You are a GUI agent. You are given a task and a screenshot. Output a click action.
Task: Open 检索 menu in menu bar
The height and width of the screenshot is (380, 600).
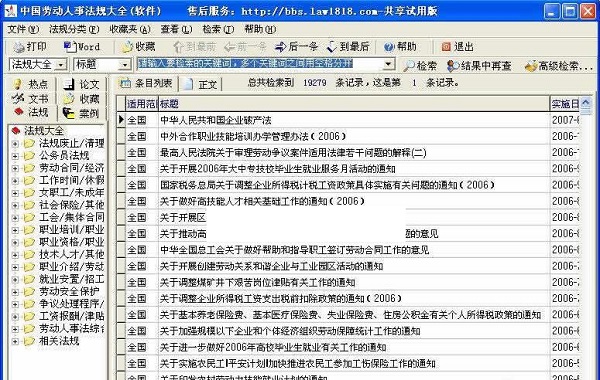click(218, 29)
